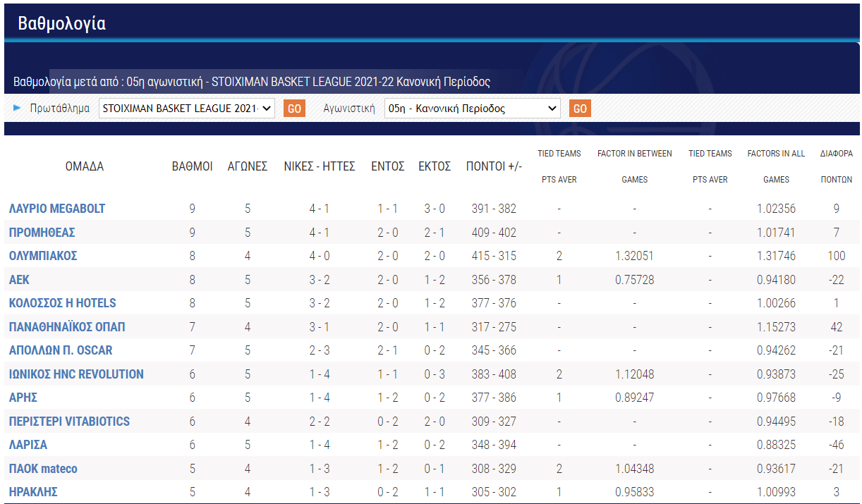Select the ΠΡΟΜΗΘΕΑΣ team link
Screen dimensions: 862x504
(x=42, y=233)
